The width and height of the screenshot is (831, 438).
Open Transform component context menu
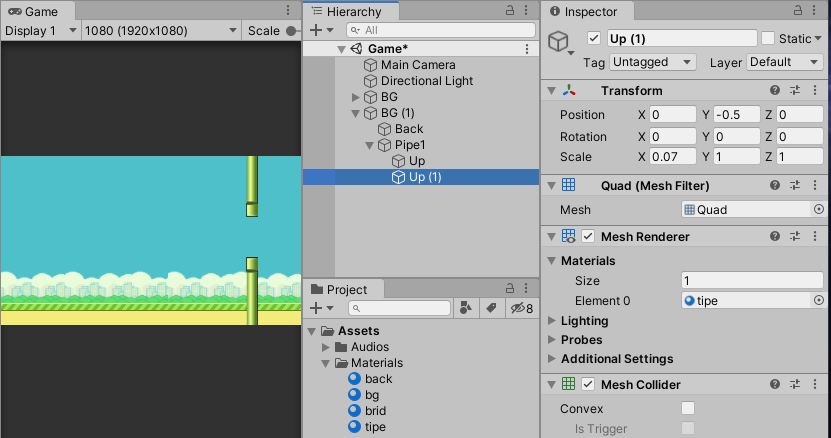coord(815,90)
